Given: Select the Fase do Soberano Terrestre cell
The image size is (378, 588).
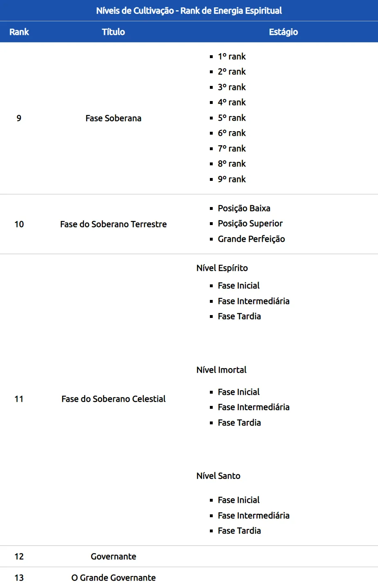Looking at the screenshot, I should pos(113,224).
